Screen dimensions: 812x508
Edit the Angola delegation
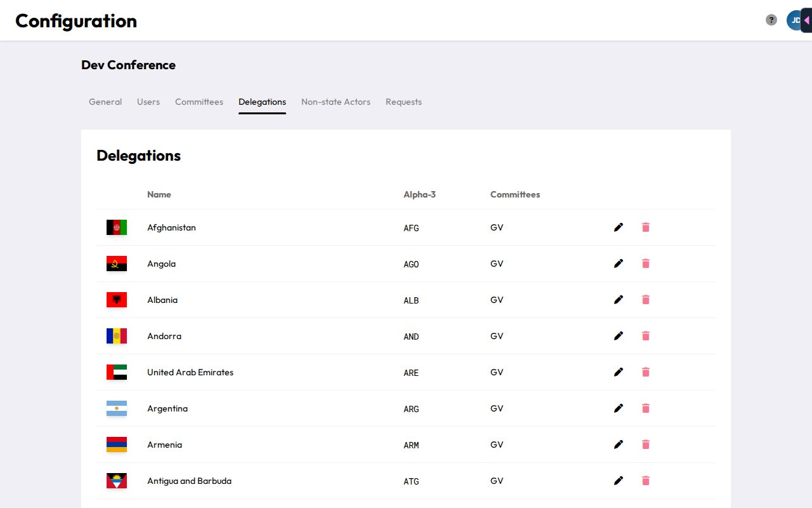[619, 264]
